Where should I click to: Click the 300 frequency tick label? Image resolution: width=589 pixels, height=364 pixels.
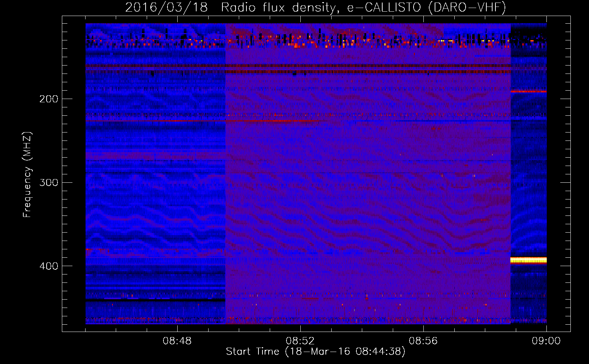click(x=49, y=182)
